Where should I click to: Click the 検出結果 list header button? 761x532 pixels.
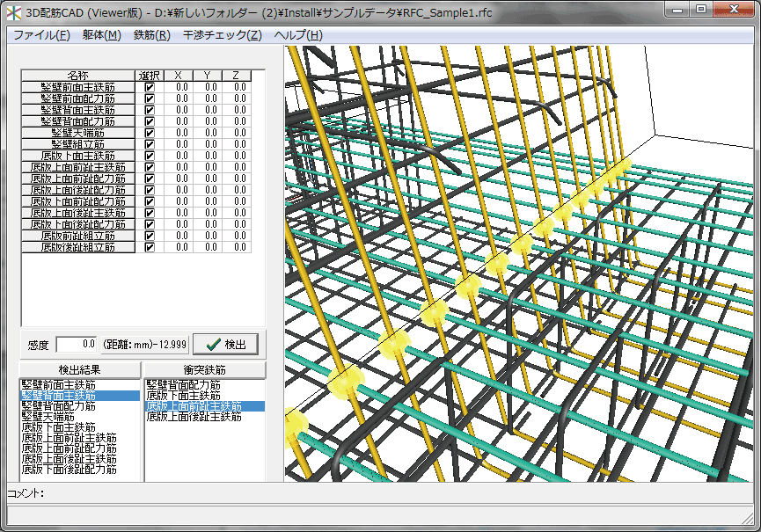coord(80,369)
